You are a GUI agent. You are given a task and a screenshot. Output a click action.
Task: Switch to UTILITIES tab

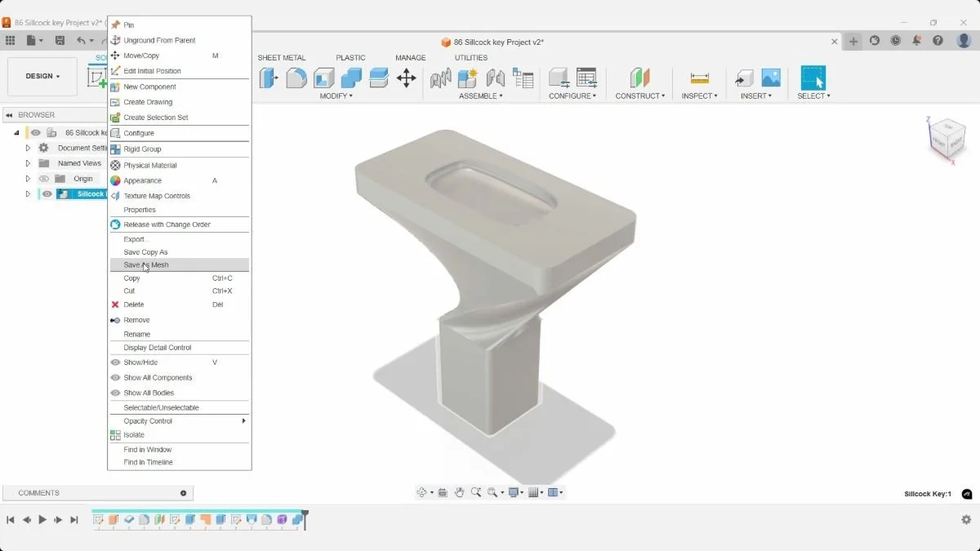coord(471,58)
